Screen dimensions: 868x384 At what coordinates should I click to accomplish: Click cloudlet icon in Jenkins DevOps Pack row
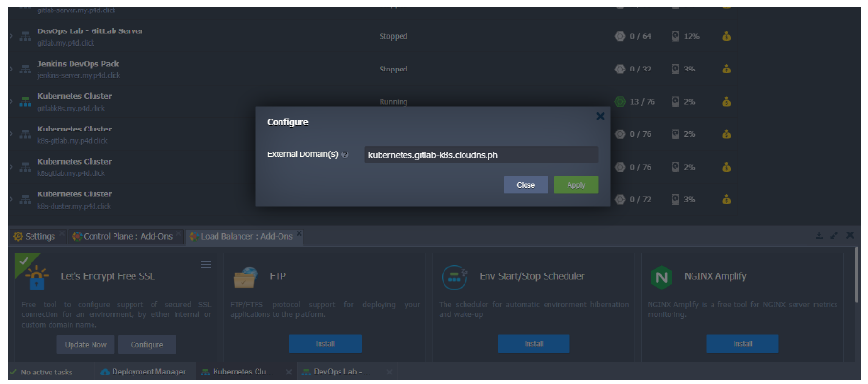620,70
